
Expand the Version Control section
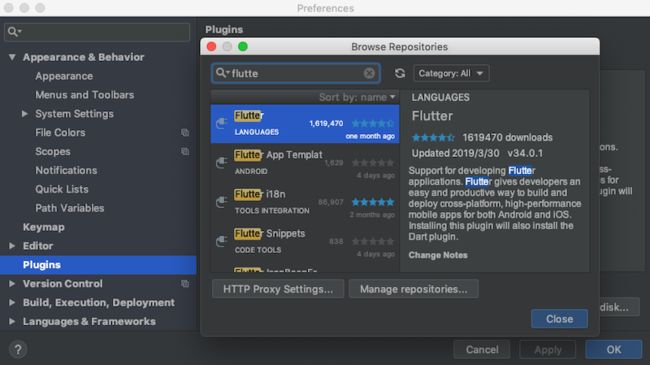(12, 284)
